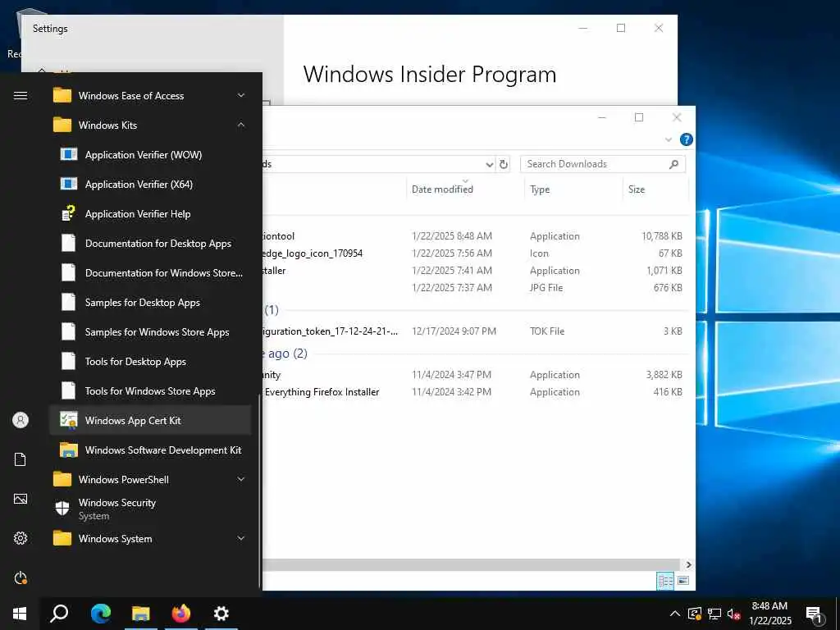The height and width of the screenshot is (630, 840).
Task: Open Microsoft Edge from taskbar
Action: tap(100, 614)
